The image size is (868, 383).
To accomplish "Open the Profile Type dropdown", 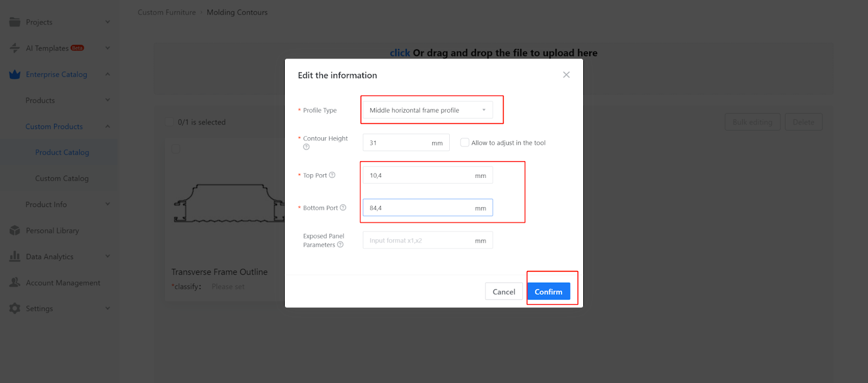I will (427, 110).
